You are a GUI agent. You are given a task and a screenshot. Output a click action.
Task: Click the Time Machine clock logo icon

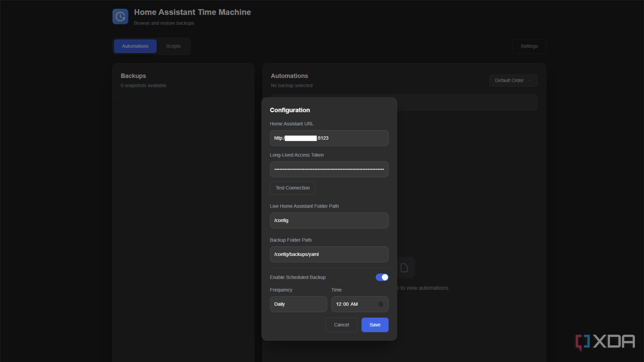click(120, 17)
